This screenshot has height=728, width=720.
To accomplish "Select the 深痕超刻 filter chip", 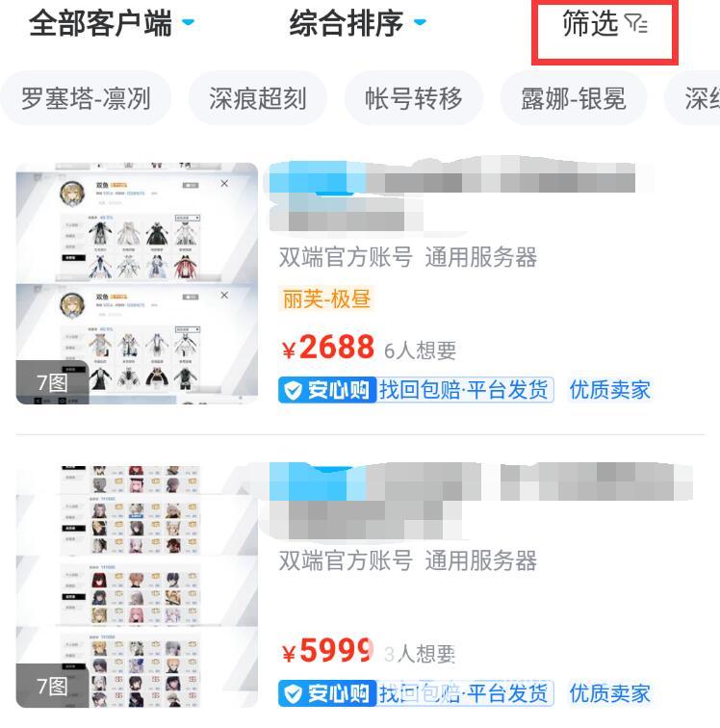I will (x=258, y=98).
